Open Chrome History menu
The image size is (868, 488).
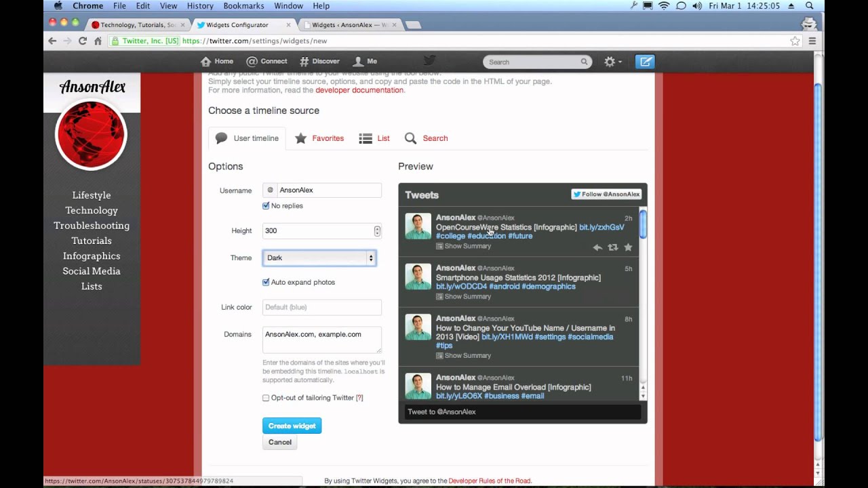[x=199, y=5]
